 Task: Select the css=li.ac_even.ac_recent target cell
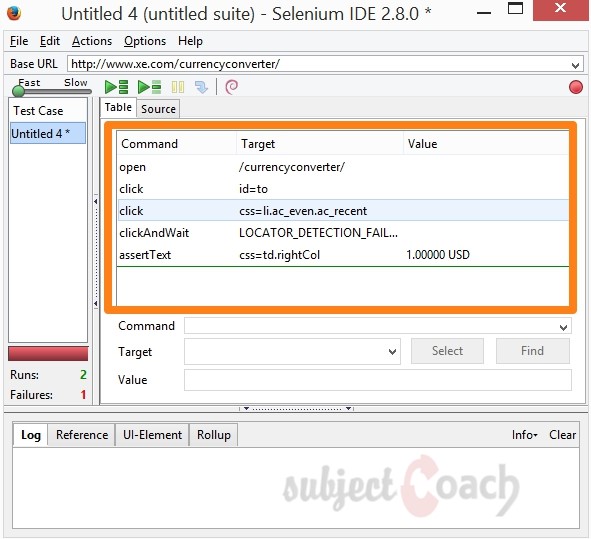pos(303,211)
